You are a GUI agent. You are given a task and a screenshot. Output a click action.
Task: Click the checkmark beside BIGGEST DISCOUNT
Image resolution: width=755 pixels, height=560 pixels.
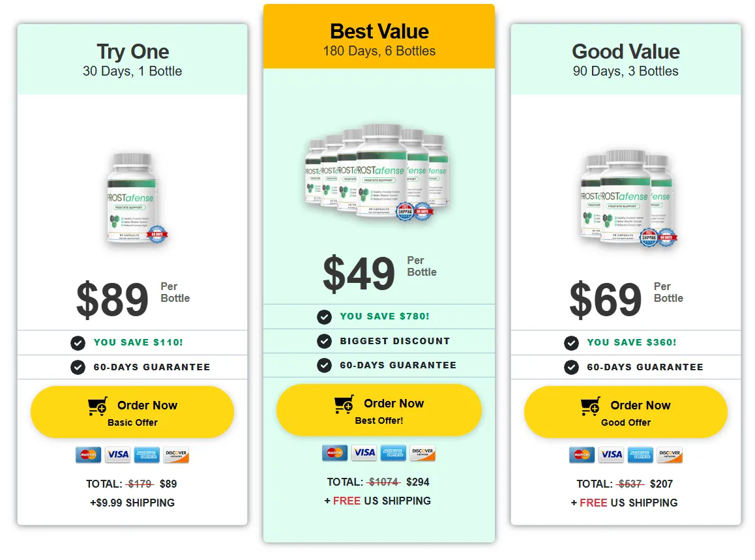tap(325, 342)
